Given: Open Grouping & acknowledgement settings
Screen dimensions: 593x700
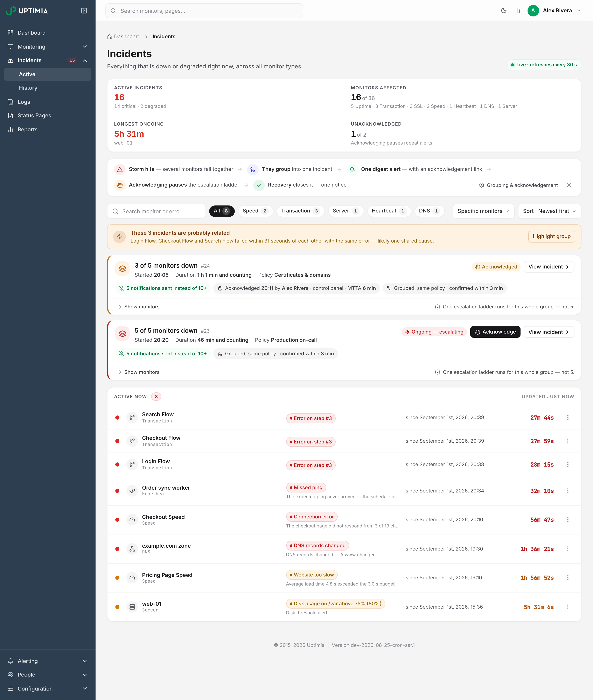Looking at the screenshot, I should click(518, 185).
